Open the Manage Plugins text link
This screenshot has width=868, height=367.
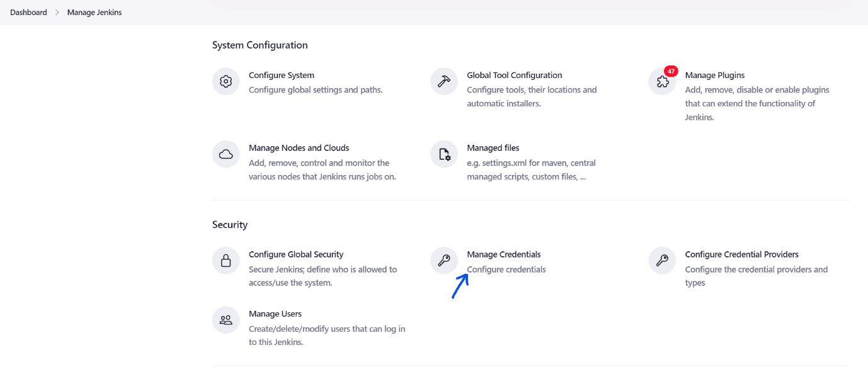point(715,75)
